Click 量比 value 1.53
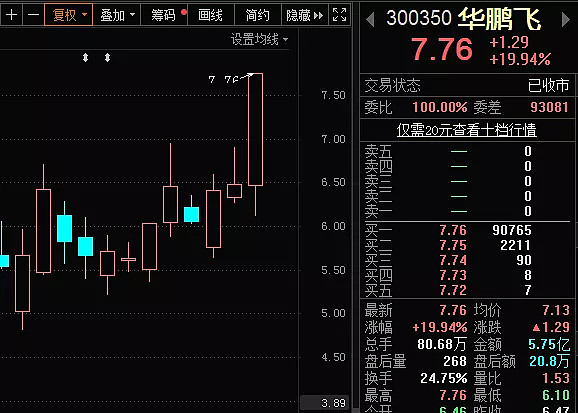The height and width of the screenshot is (413, 578). pos(556,378)
